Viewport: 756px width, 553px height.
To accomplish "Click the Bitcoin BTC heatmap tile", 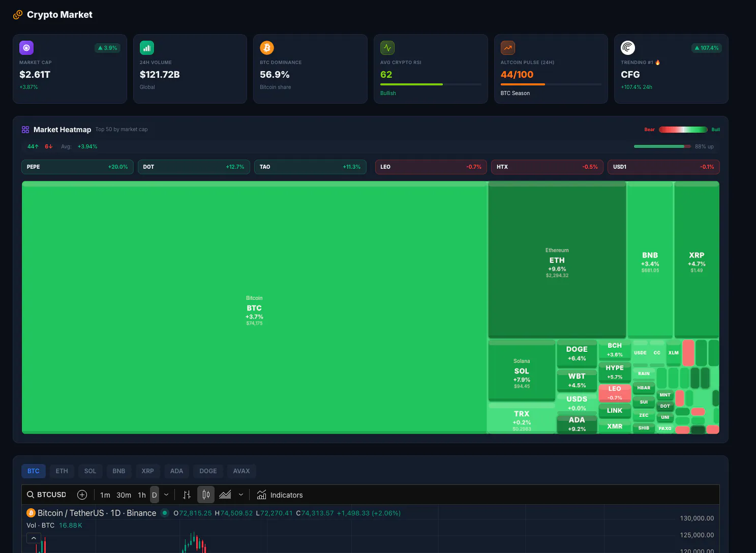I will [x=254, y=308].
